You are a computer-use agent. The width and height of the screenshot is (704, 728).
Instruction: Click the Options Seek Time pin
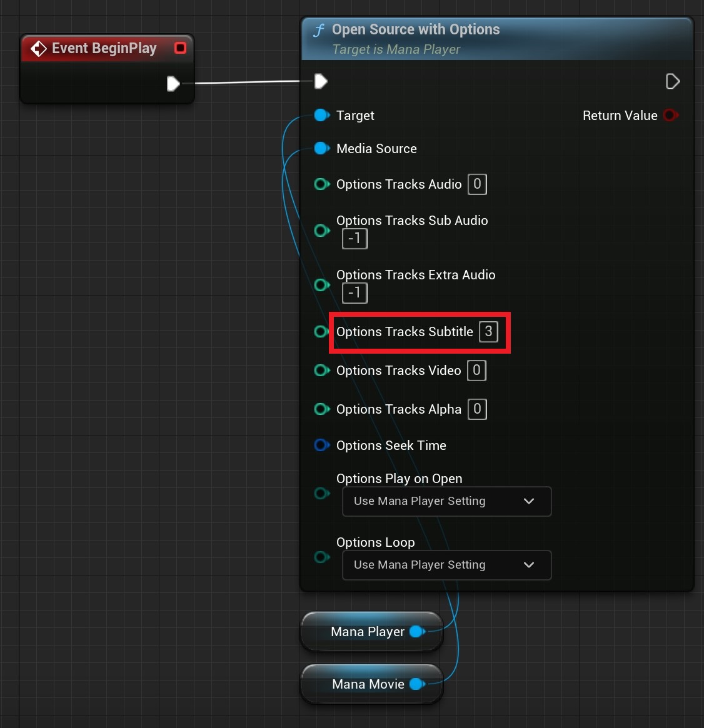coord(322,446)
